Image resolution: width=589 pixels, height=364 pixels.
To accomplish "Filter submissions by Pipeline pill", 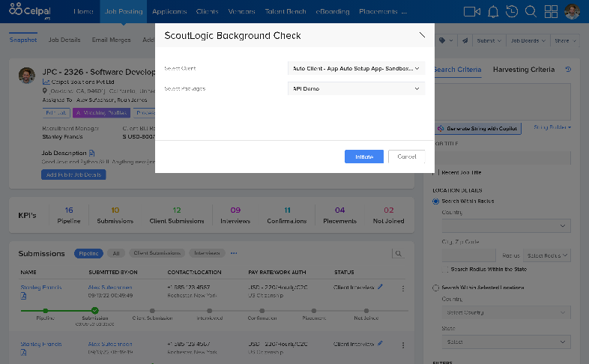I will [x=88, y=254].
